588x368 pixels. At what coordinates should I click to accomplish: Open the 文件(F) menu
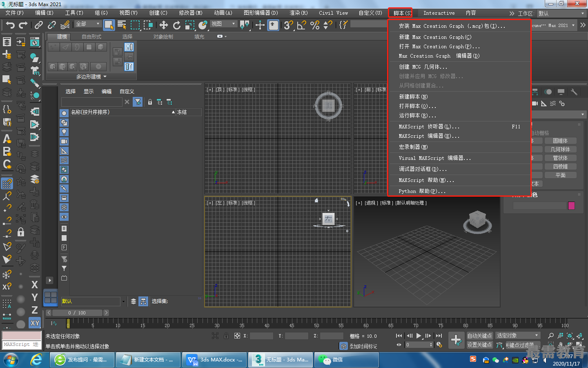15,13
